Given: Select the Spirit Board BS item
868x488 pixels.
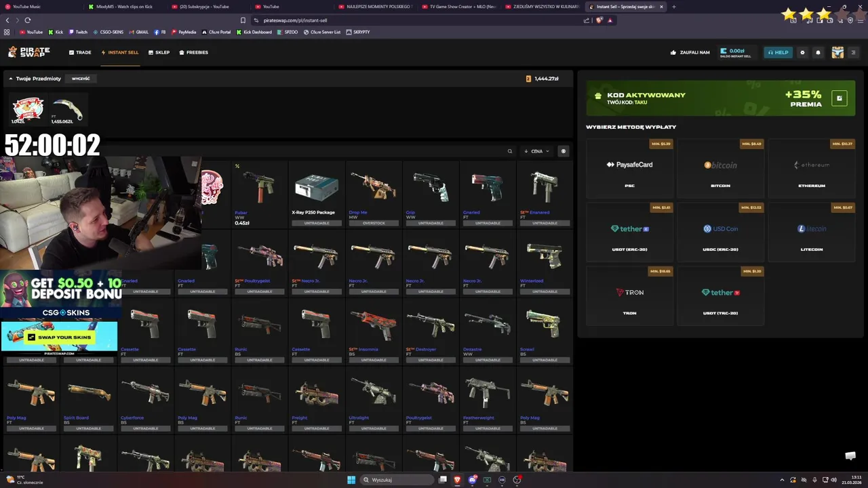Looking at the screenshot, I should coord(88,400).
